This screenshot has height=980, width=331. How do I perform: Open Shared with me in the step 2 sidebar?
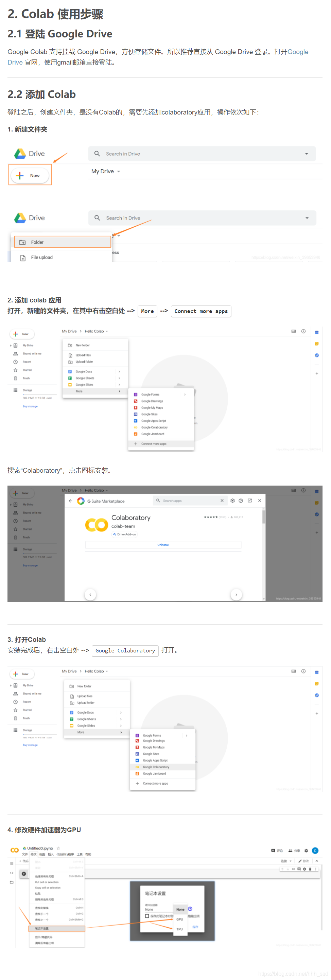click(32, 353)
